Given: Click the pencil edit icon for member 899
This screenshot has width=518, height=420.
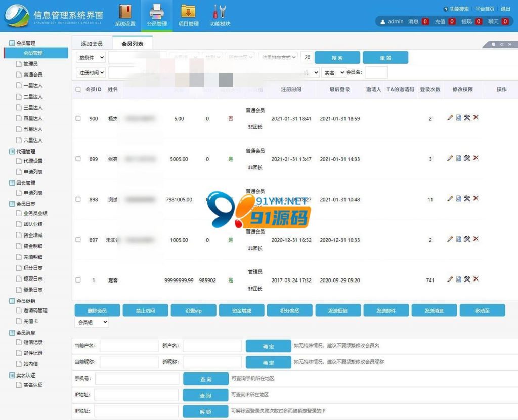Looking at the screenshot, I should (450, 158).
